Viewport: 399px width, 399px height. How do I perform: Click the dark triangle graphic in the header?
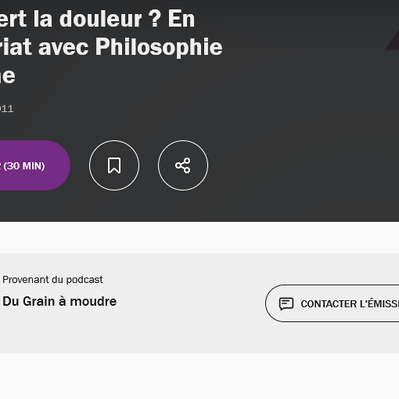click(392, 42)
